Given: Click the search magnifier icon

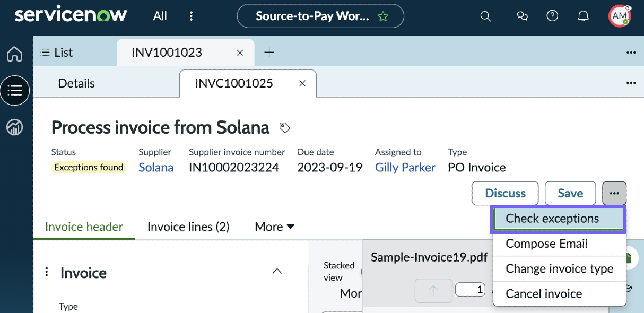Looking at the screenshot, I should coord(485,16).
